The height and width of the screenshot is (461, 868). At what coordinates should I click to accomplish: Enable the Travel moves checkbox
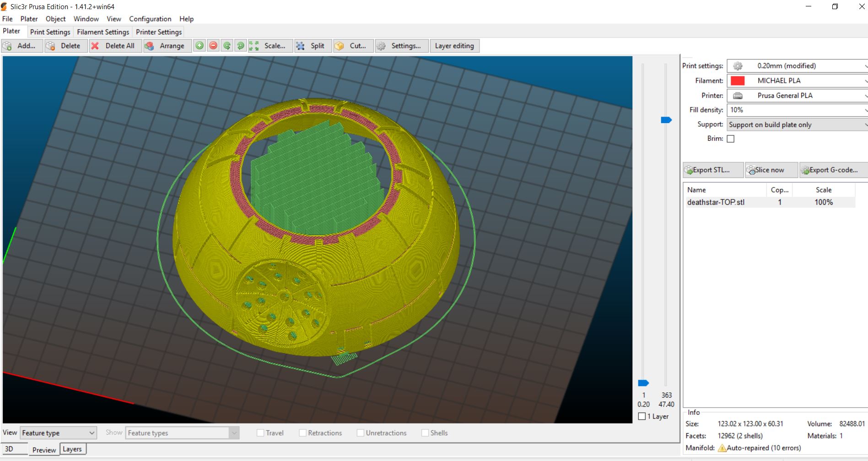click(x=260, y=433)
